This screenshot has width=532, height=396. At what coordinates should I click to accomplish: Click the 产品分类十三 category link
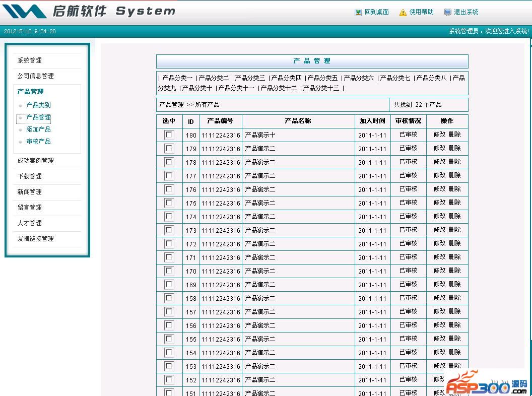(321, 88)
